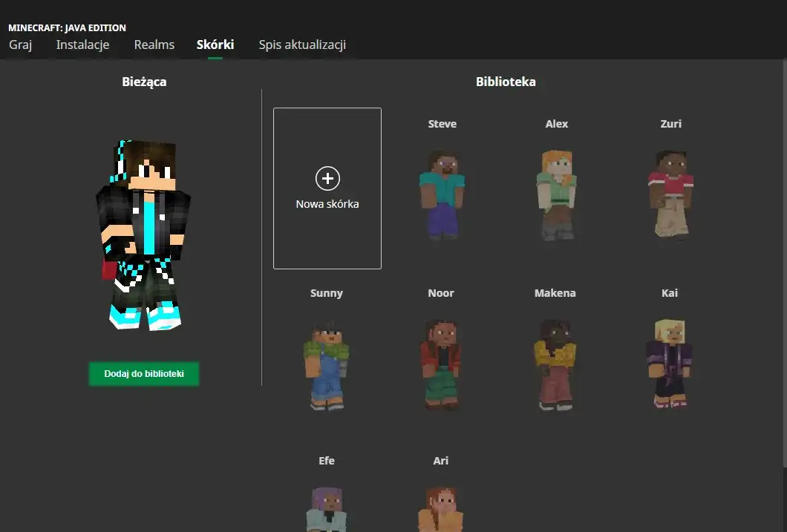Select the Kai skin

(x=669, y=364)
